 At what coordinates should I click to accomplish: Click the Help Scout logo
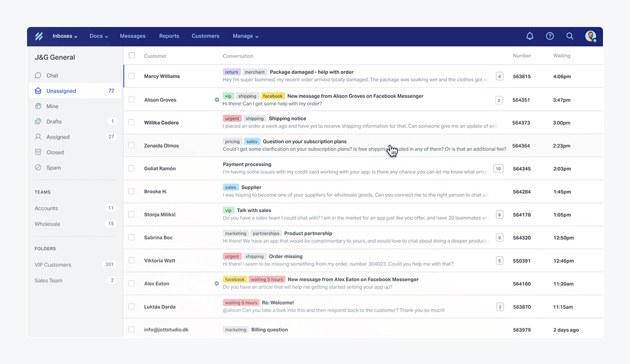pyautogui.click(x=39, y=36)
